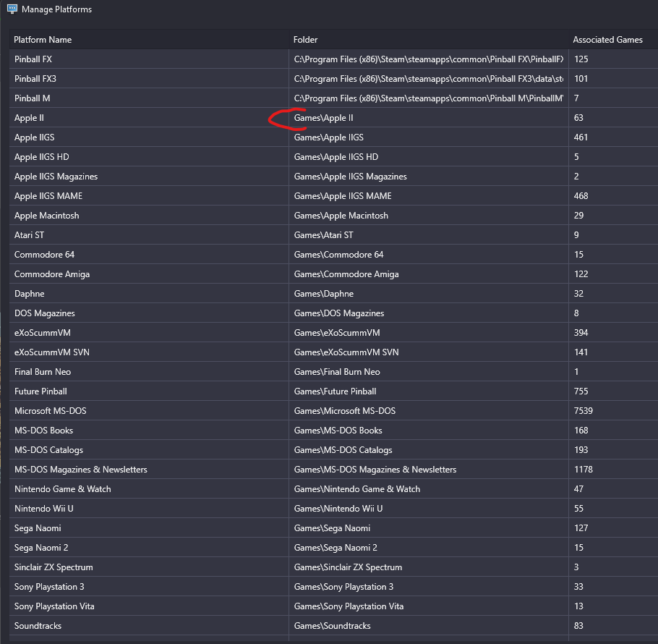The height and width of the screenshot is (644, 658).
Task: Click the Games\Apple IIGS MAME folder cell
Action: point(429,195)
